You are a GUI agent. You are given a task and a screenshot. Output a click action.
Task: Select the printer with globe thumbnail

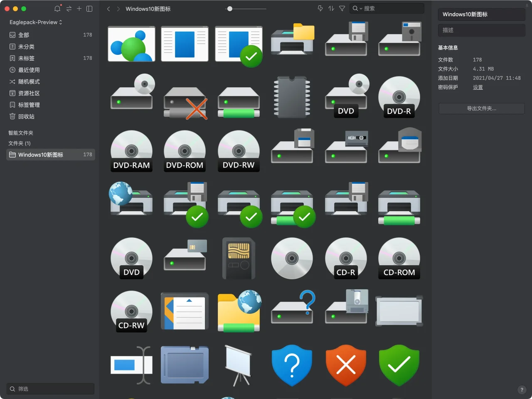pyautogui.click(x=131, y=198)
